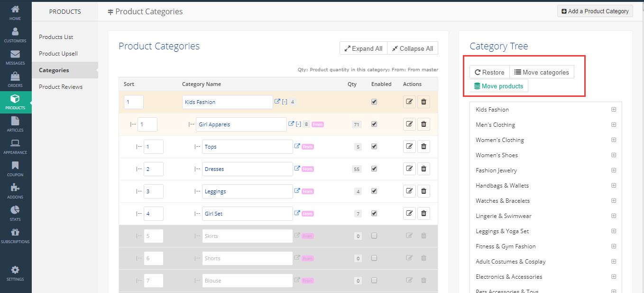The width and height of the screenshot is (644, 293).
Task: Expand Fashion Jewelry tree node
Action: coord(614,170)
